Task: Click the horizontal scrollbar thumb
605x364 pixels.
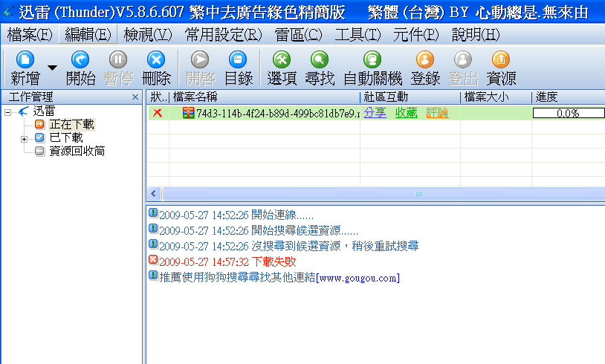Action: click(384, 194)
